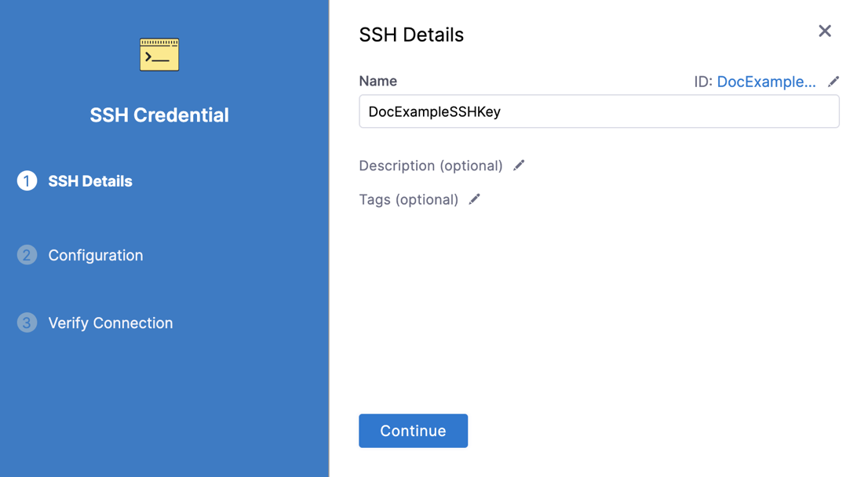Click the SSH terminal icon
The height and width of the screenshot is (477, 868).
pos(159,55)
